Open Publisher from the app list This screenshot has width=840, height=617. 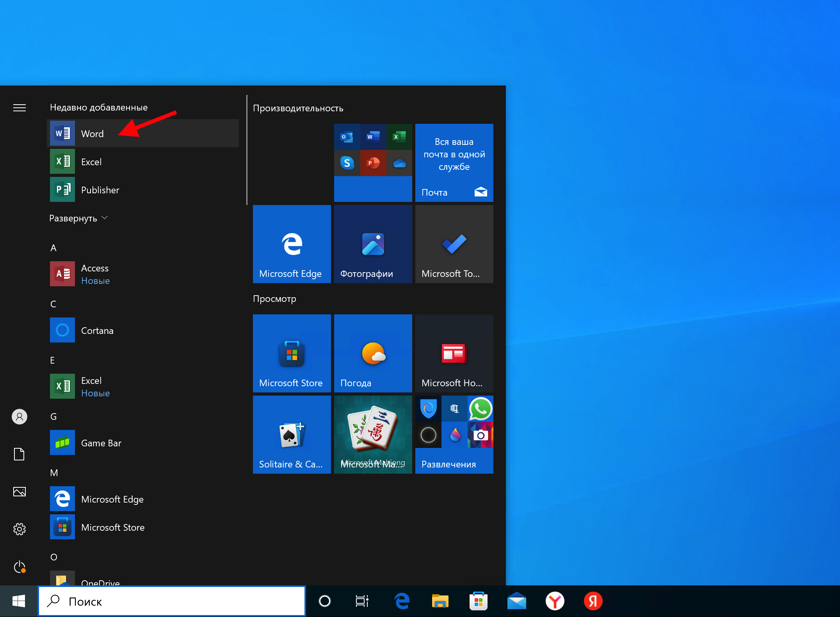[143, 190]
